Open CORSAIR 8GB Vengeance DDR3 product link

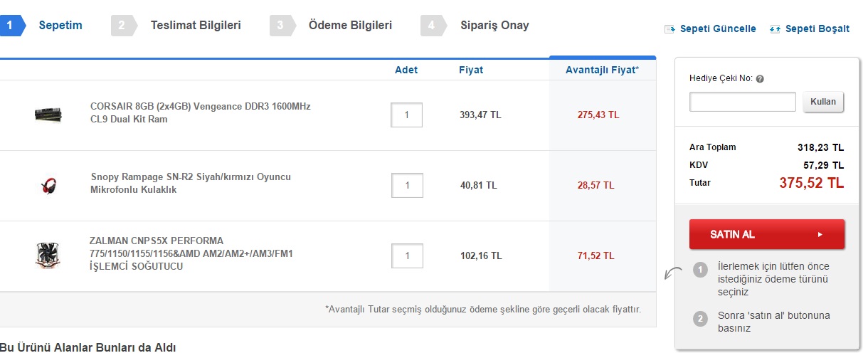pos(200,112)
